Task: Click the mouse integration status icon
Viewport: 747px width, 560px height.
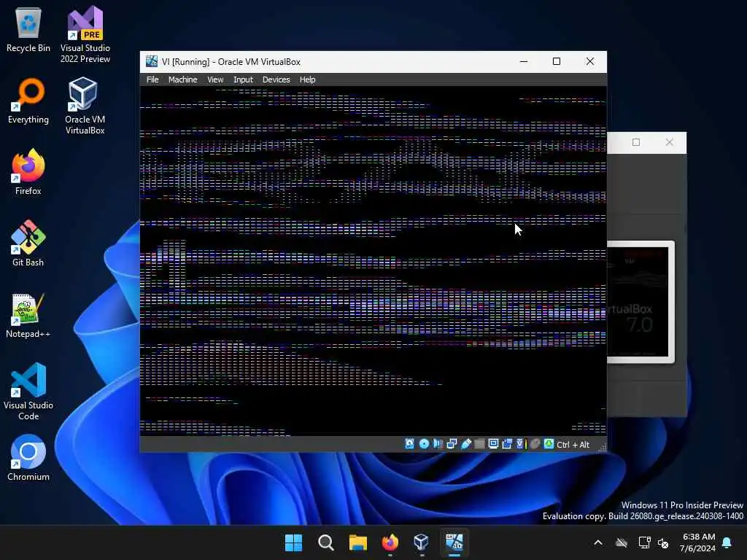Action: tap(535, 444)
